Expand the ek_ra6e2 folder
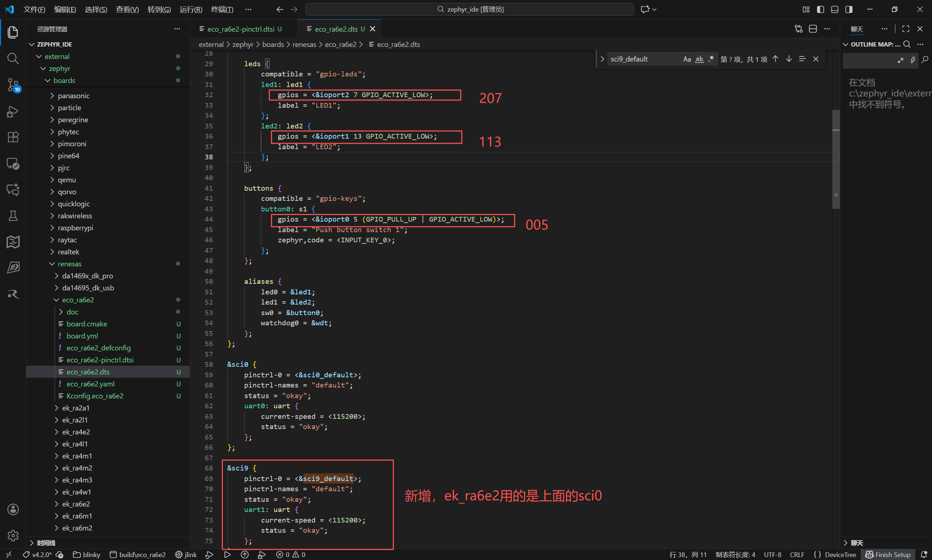The width and height of the screenshot is (932, 560). 76,504
